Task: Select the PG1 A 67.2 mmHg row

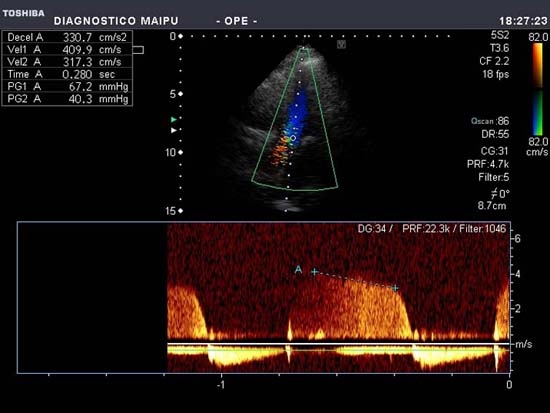Action: point(67,87)
